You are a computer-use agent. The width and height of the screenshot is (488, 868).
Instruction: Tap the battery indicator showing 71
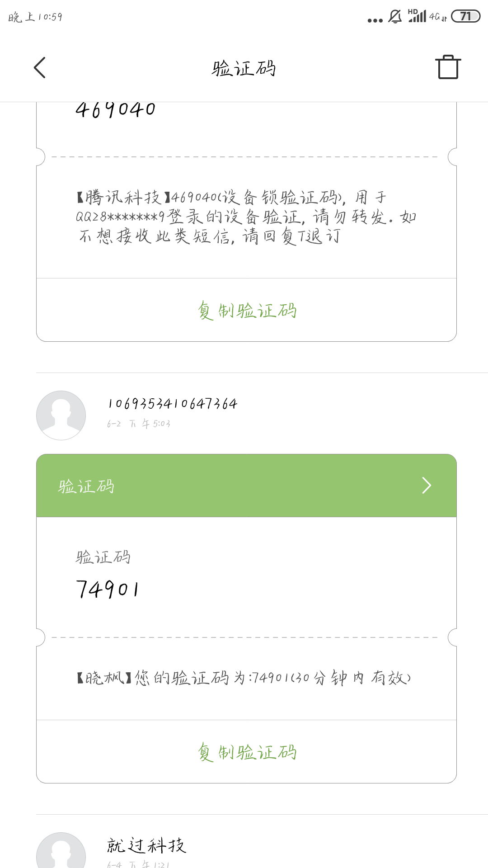coord(465,16)
